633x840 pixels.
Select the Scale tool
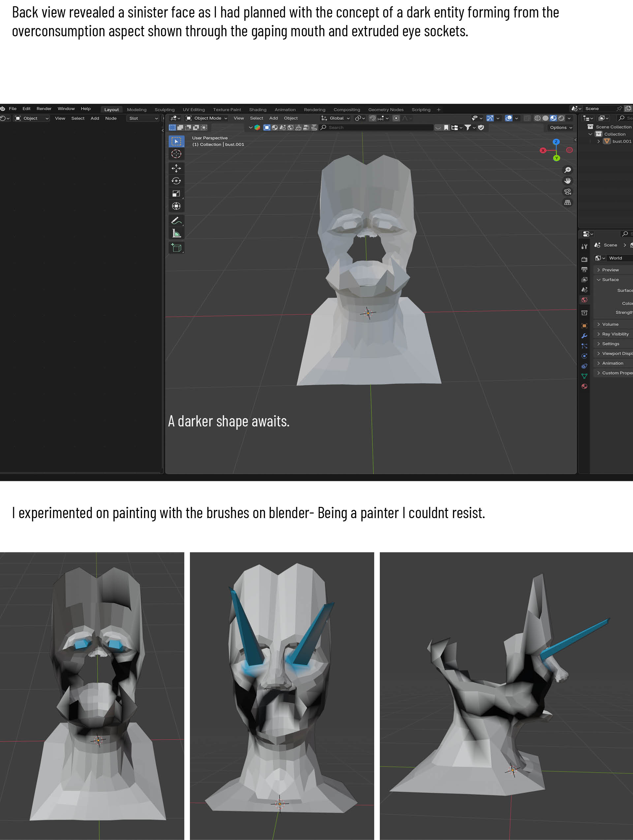176,194
